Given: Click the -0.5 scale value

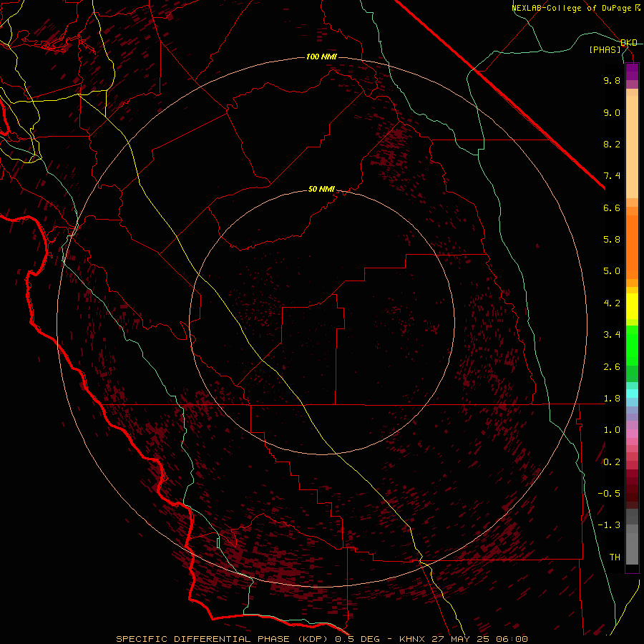Looking at the screenshot, I should coord(609,494).
